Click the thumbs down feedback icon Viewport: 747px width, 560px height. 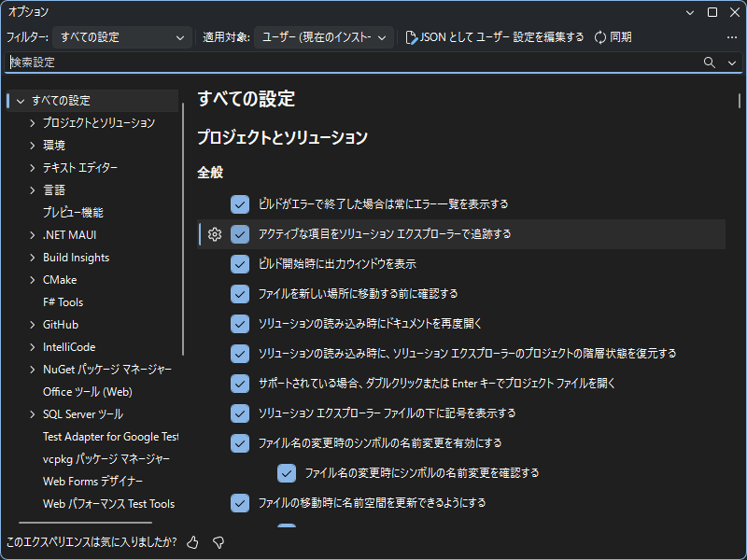point(218,542)
